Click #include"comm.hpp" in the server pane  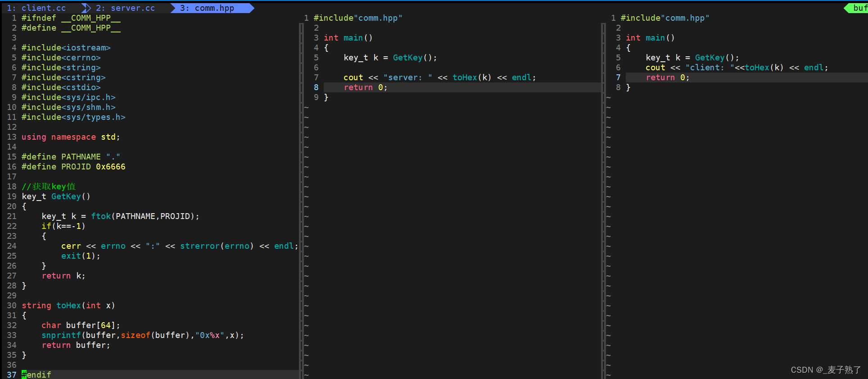[x=358, y=18]
